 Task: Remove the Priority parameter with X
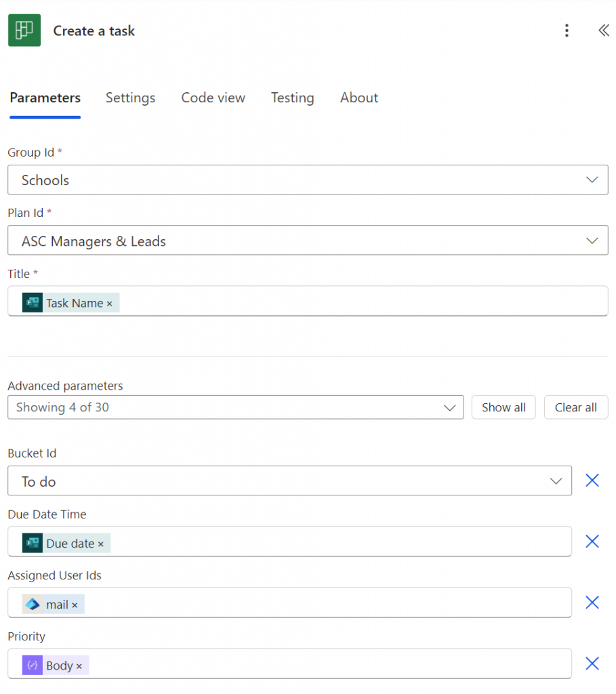point(592,664)
